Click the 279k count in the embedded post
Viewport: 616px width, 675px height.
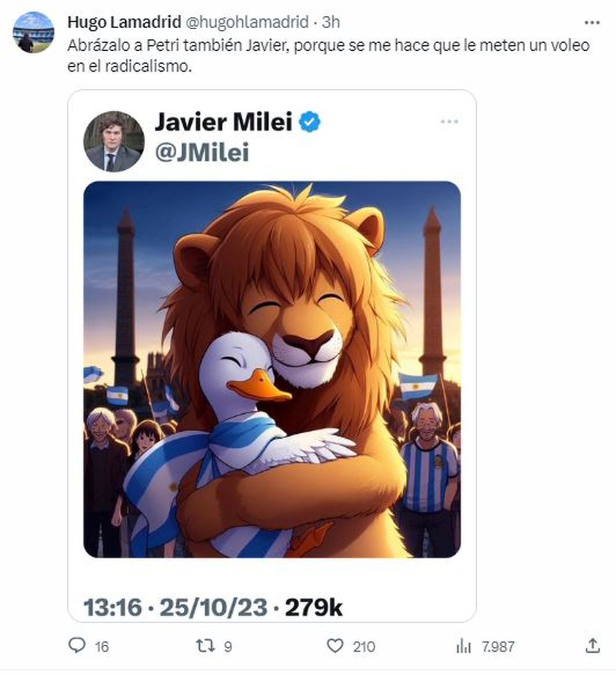(x=314, y=608)
